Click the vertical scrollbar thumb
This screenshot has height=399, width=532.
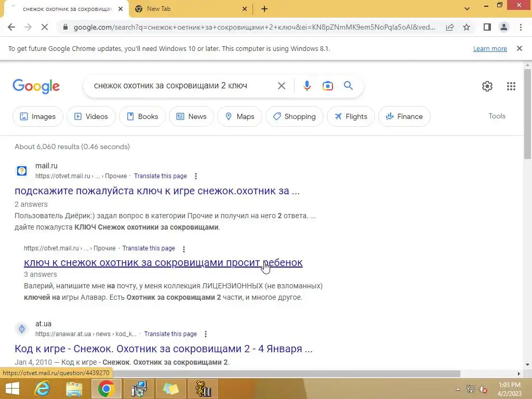[527, 114]
